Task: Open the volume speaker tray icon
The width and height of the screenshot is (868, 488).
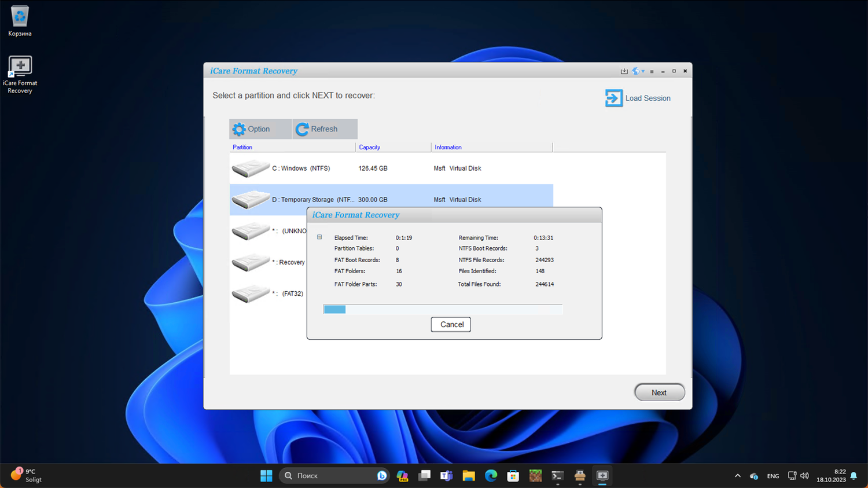Action: click(804, 476)
